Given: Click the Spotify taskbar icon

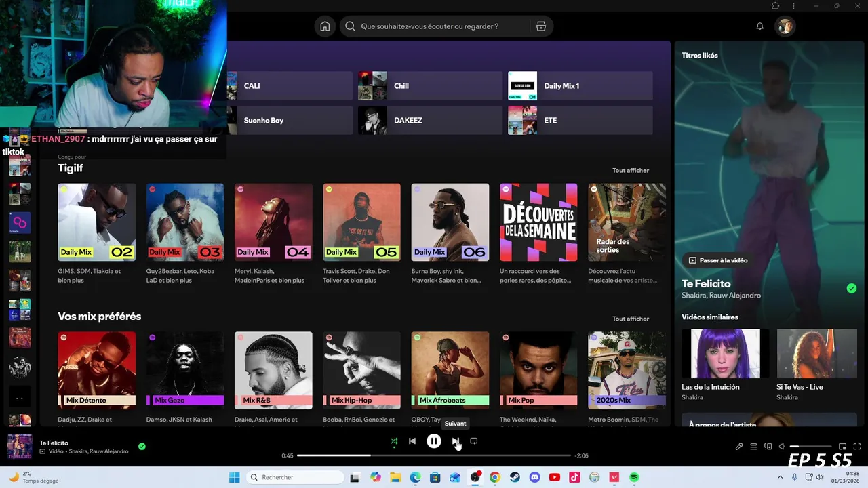Looking at the screenshot, I should (634, 477).
